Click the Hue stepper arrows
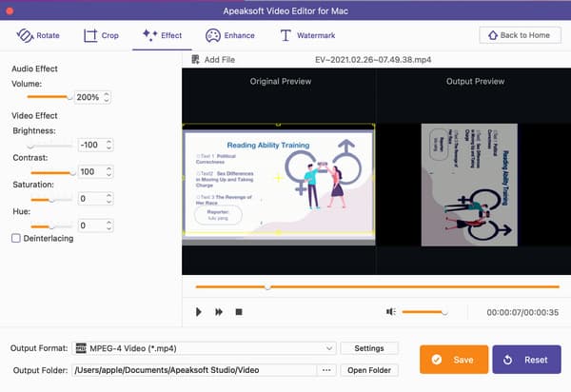This screenshot has height=392, width=571. tap(108, 225)
